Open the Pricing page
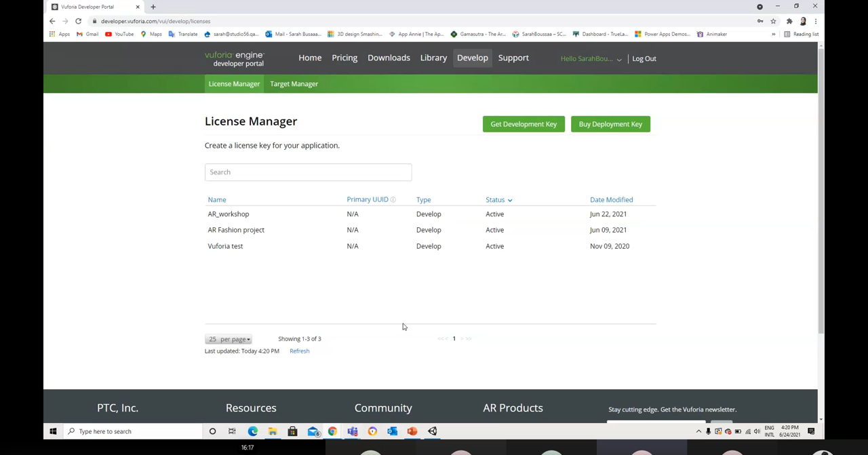 (x=344, y=58)
